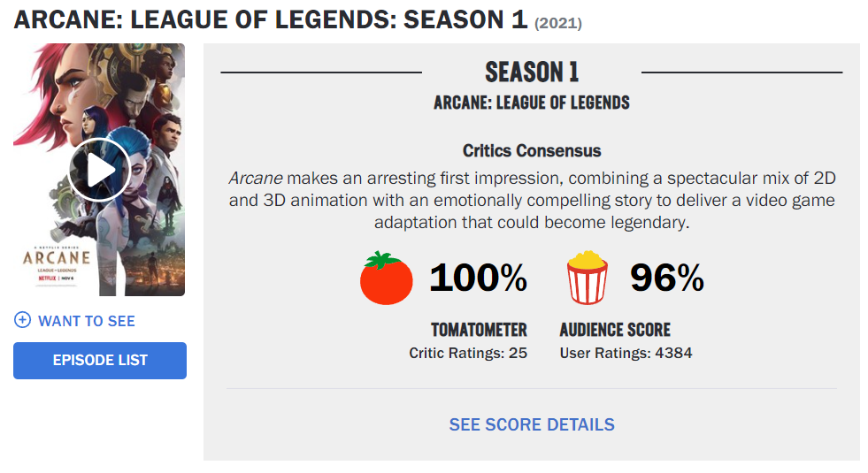Select the Audience Score label
This screenshot has width=868, height=473.
point(615,330)
